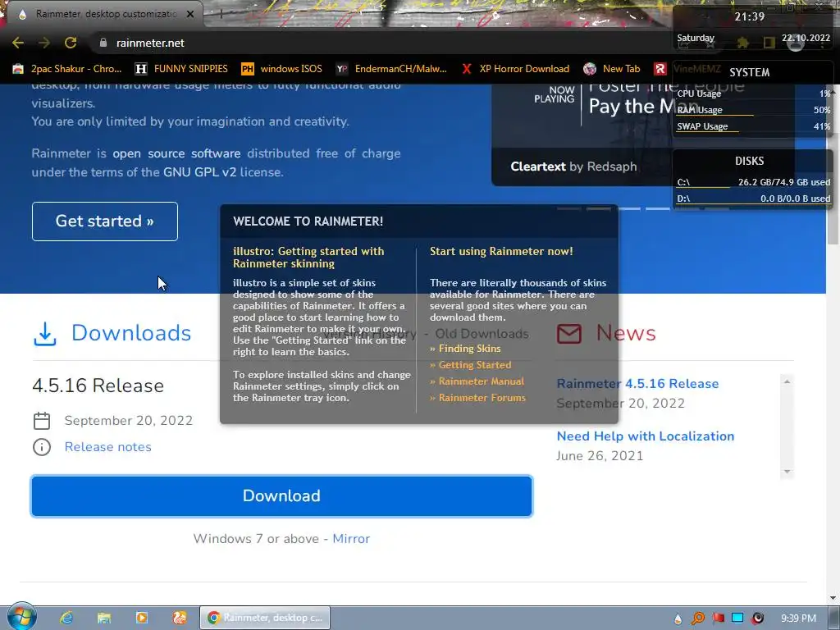Click the Cleartext by Redsaph caption

click(573, 167)
